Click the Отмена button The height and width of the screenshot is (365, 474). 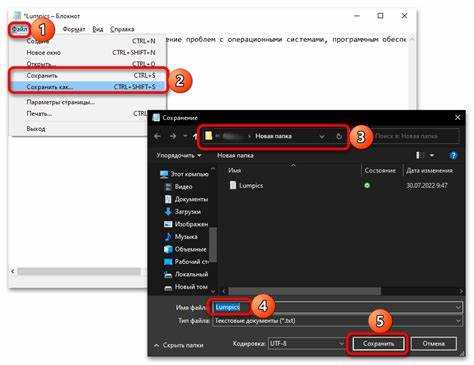[x=434, y=344]
